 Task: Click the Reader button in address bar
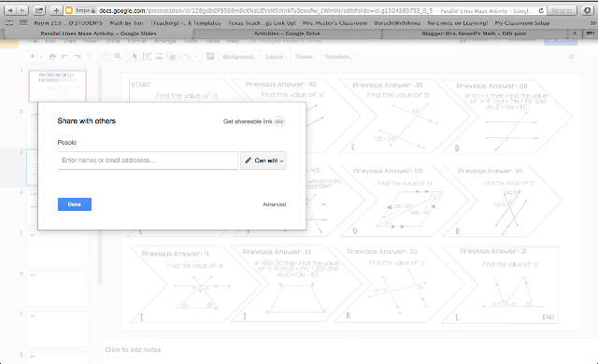tap(562, 10)
